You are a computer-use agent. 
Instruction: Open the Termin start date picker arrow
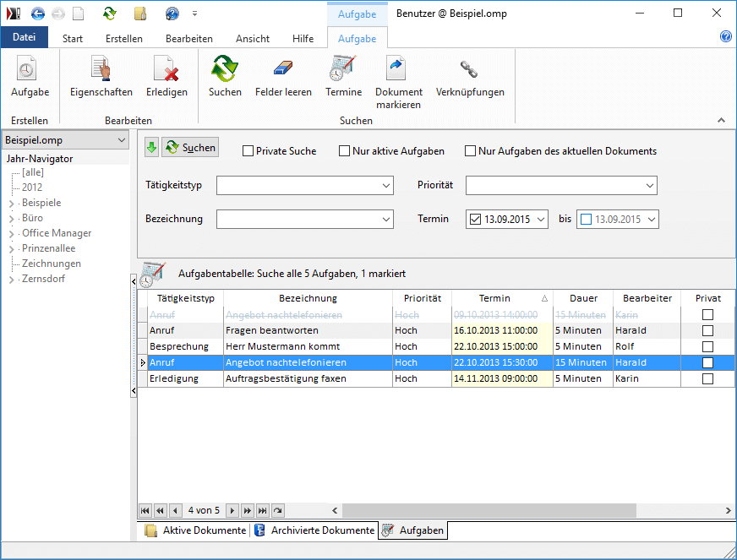(541, 220)
